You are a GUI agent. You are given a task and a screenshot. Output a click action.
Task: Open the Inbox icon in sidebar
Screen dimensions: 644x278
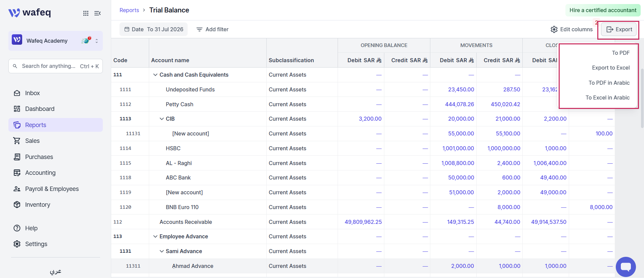point(17,93)
